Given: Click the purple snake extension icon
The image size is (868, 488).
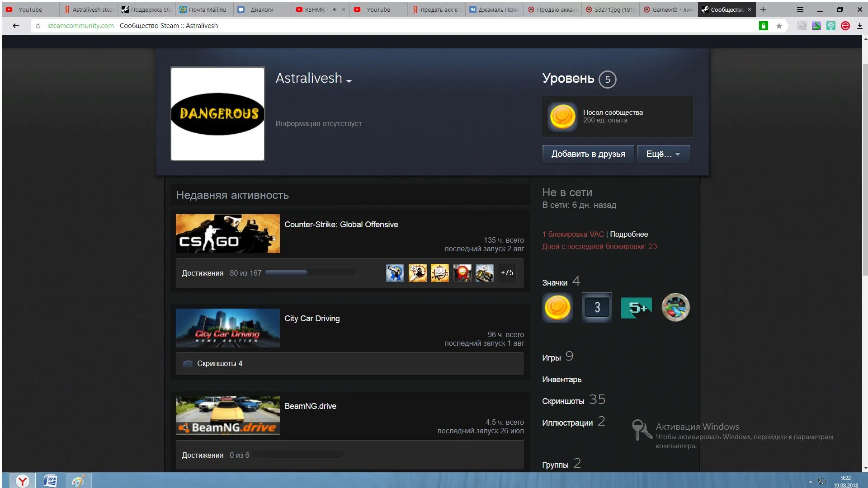Looking at the screenshot, I should [816, 26].
